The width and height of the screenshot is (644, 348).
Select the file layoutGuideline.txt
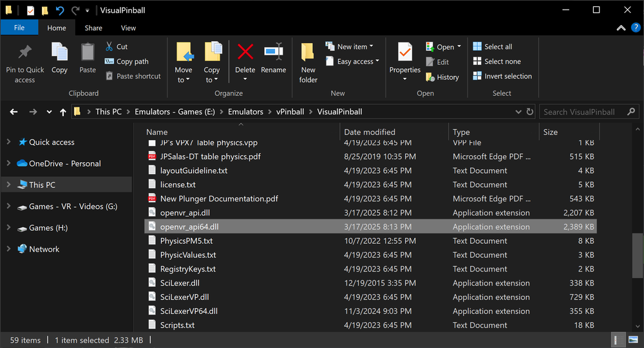coord(193,170)
